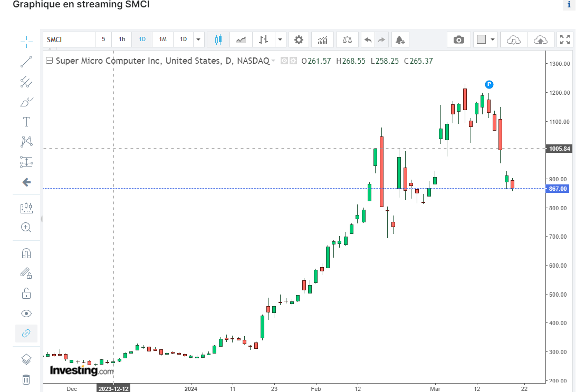The height and width of the screenshot is (392, 585).
Task: Open the interval dropdown arrow
Action: click(x=198, y=40)
